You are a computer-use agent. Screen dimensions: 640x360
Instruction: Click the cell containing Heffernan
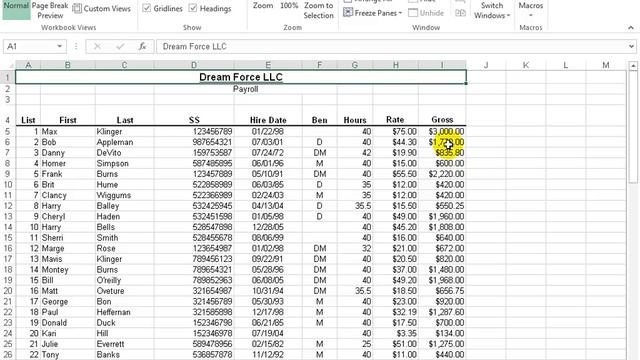[124, 312]
